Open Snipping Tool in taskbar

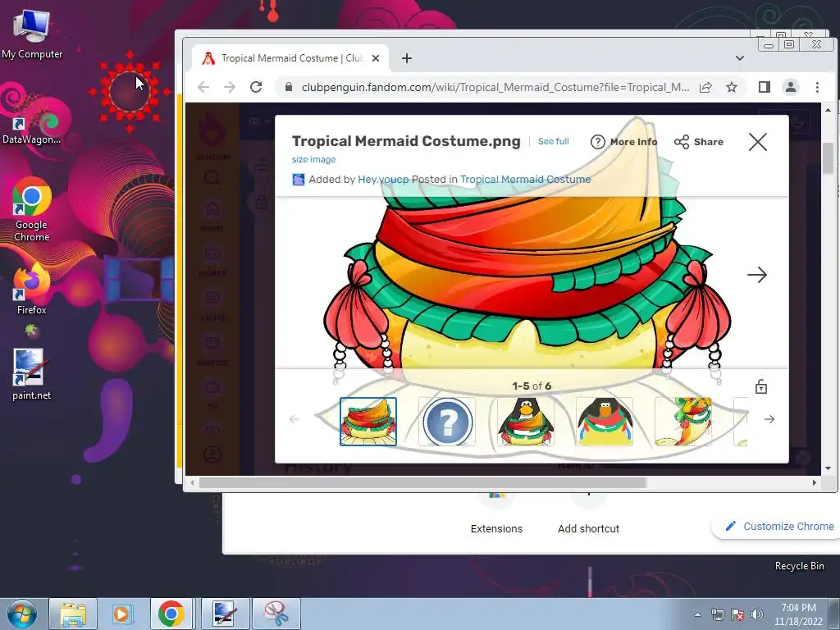click(x=276, y=614)
